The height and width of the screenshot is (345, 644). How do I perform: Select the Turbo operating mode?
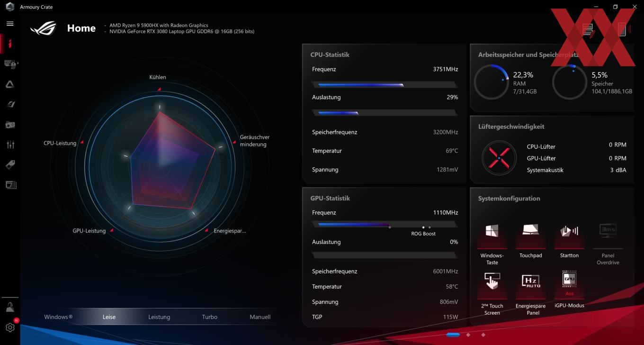(x=210, y=317)
